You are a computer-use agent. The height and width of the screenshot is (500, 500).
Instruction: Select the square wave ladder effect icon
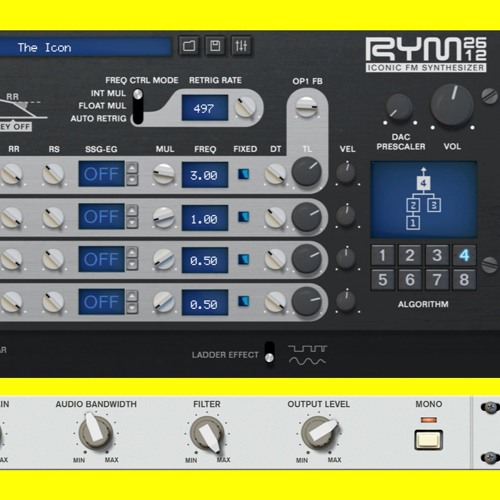[308, 349]
